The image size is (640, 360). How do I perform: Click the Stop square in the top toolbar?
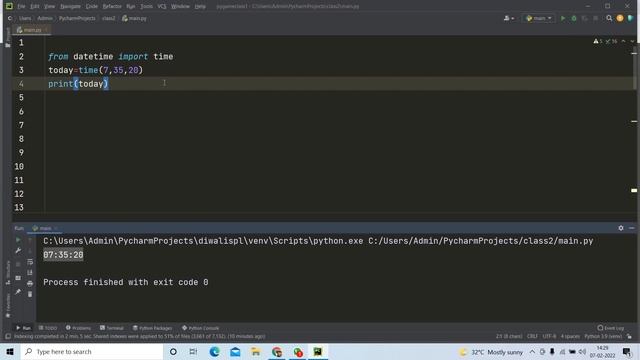[596, 18]
